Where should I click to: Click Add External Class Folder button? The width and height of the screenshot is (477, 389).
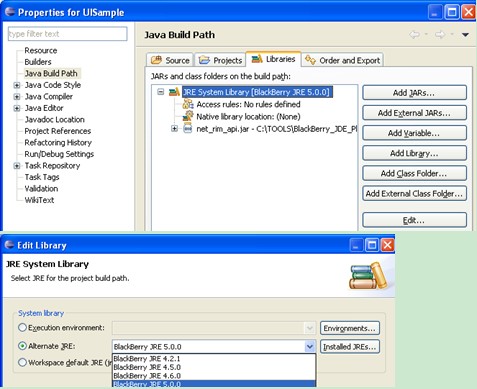[414, 193]
